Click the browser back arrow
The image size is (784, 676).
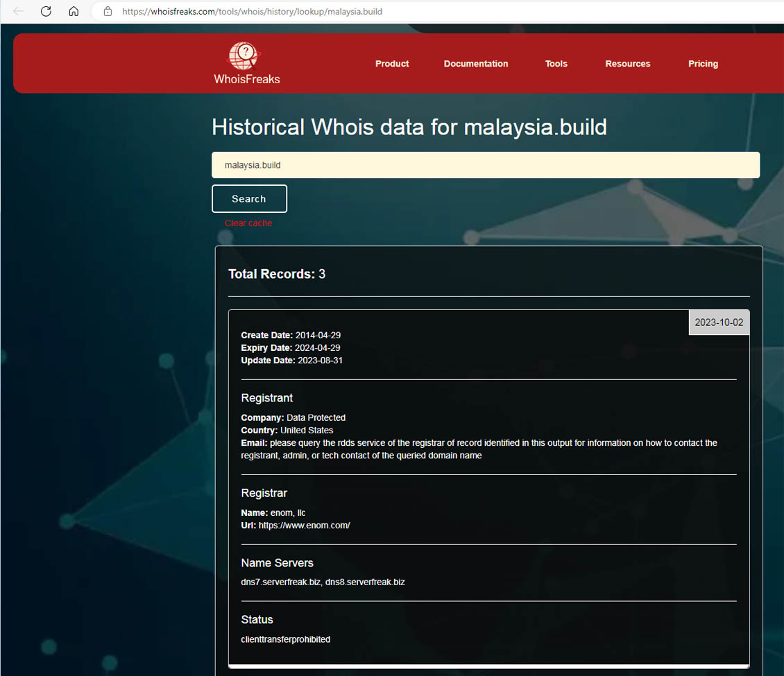point(18,11)
